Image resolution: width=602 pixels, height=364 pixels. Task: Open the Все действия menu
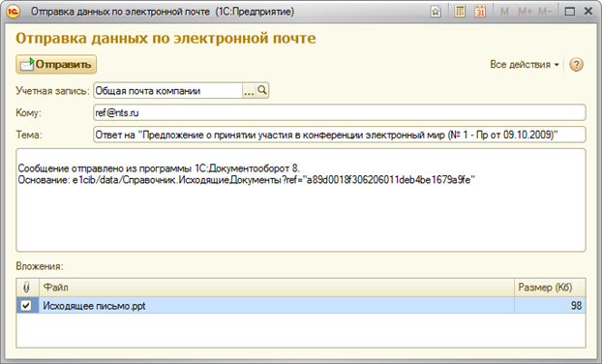click(x=524, y=65)
